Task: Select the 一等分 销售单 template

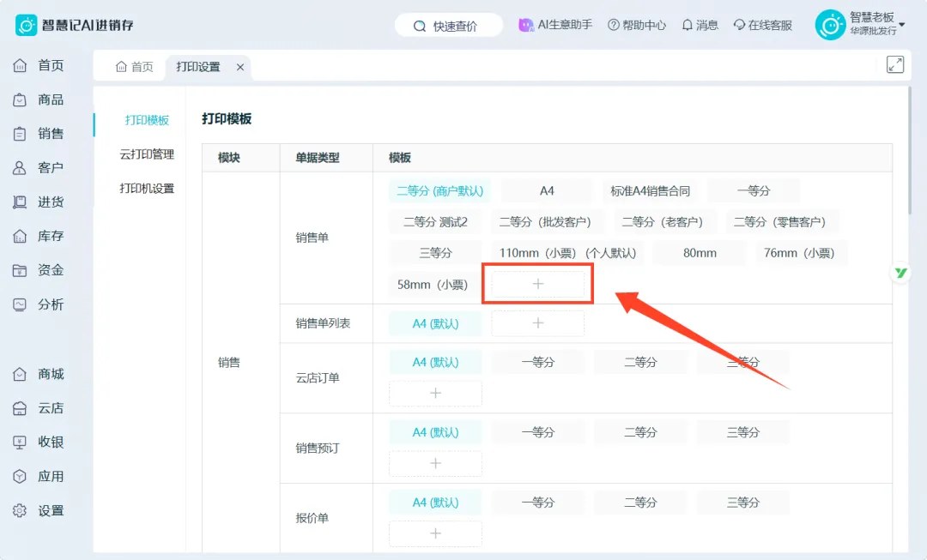Action: pos(754,190)
